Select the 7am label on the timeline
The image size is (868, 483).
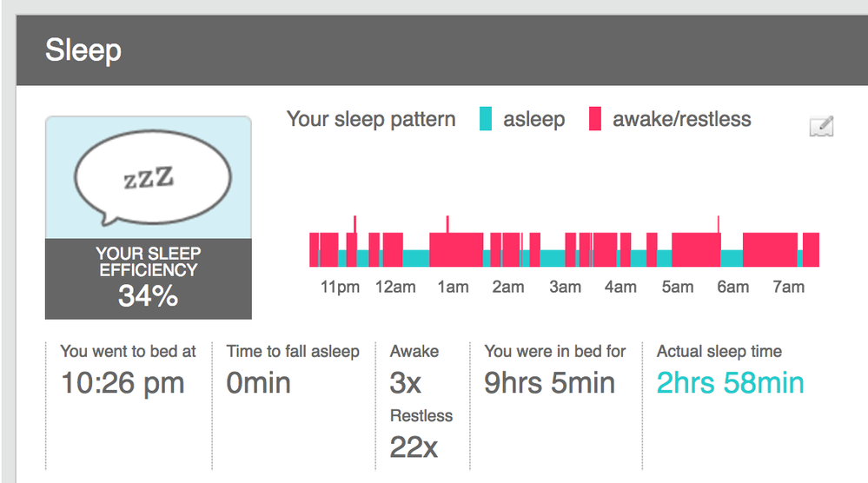click(x=789, y=288)
